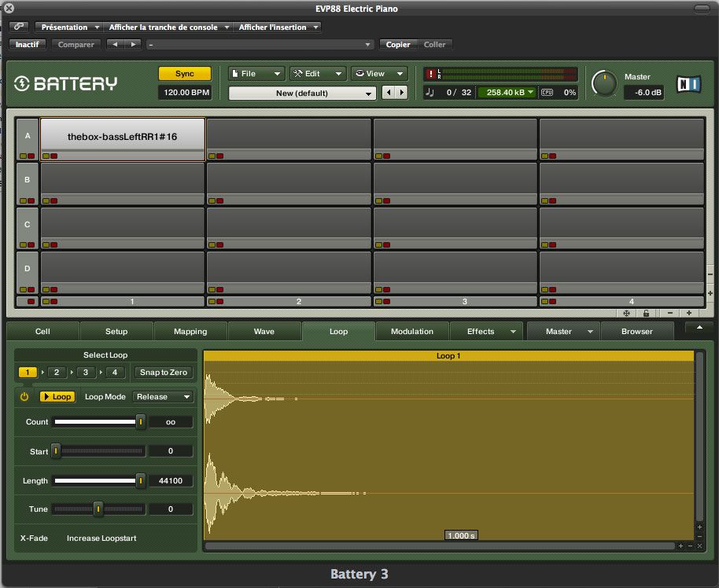Click the Snap to Zero button
The image size is (719, 588).
click(x=164, y=372)
